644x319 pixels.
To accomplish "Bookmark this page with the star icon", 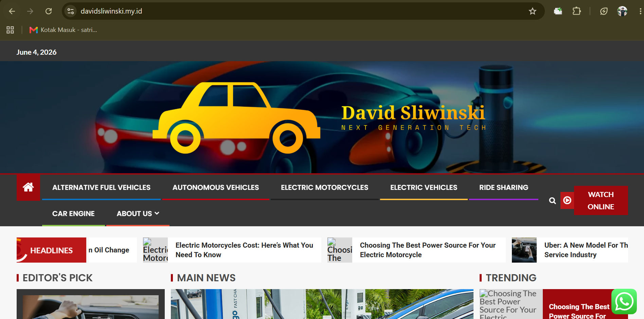I will click(533, 11).
